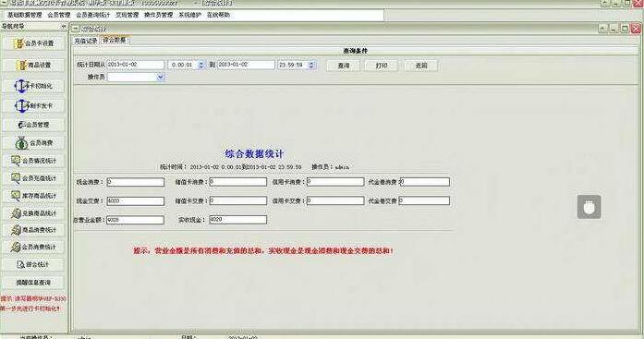Viewport: 644px width, 339px height.
Task: Go to 会员管理 sidebar button
Action: pyautogui.click(x=33, y=125)
